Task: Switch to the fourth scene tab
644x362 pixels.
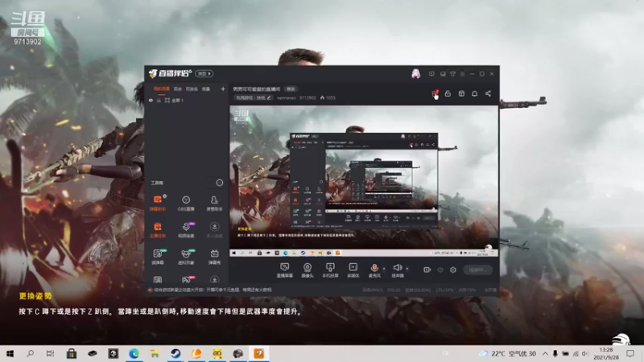Action: tap(206, 88)
